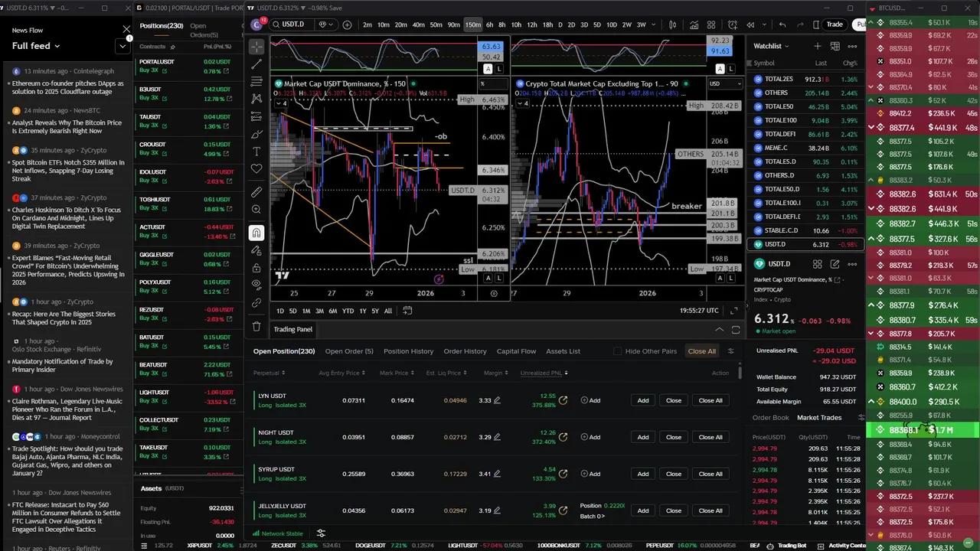This screenshot has height=551, width=980.
Task: Click edit pencil next to LYN margin
Action: coord(497,400)
